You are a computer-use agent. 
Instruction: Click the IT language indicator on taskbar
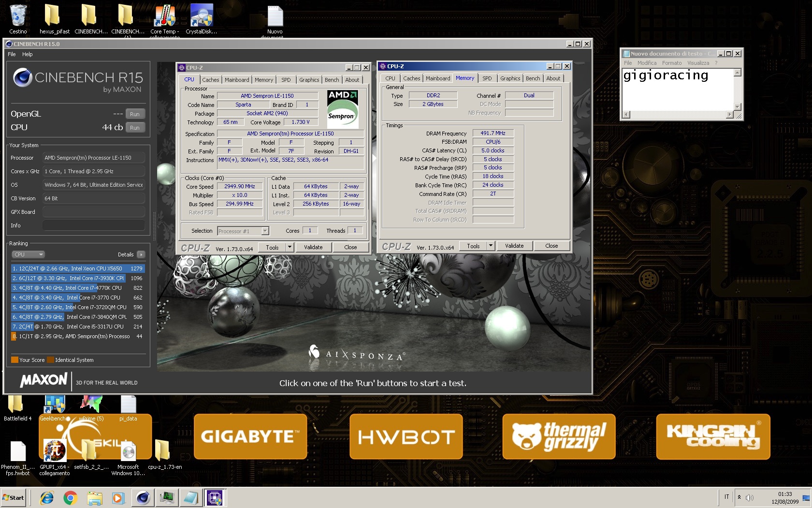pyautogui.click(x=726, y=497)
